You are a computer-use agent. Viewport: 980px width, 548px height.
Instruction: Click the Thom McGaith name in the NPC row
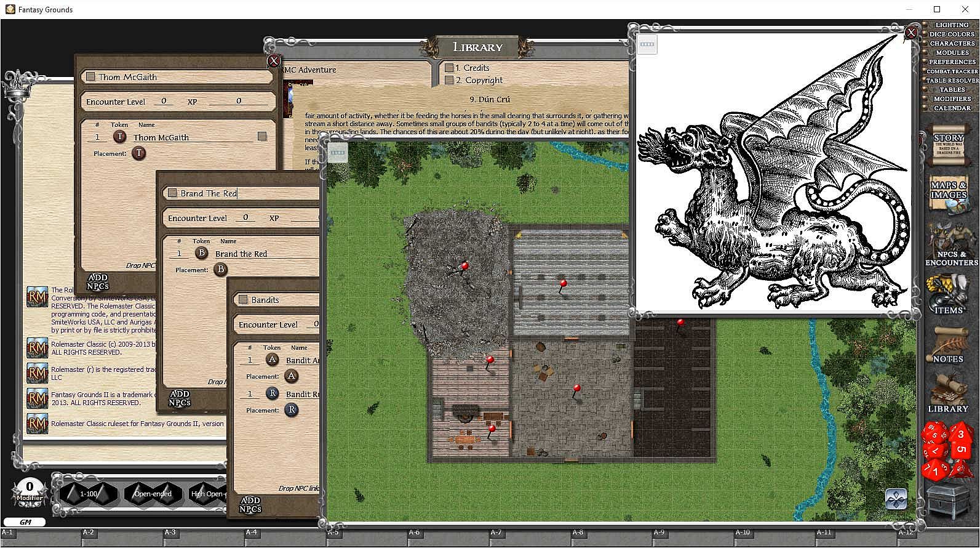pos(161,137)
